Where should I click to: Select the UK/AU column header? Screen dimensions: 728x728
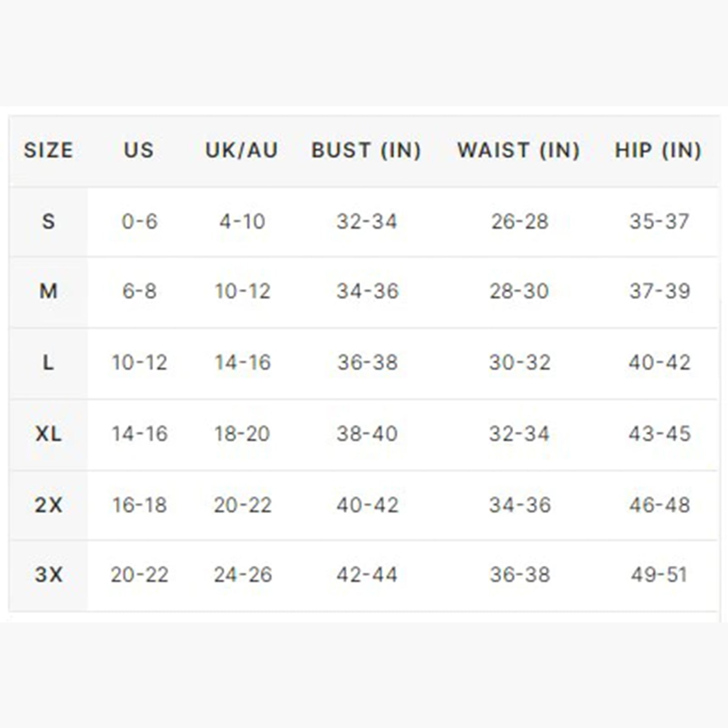242,150
